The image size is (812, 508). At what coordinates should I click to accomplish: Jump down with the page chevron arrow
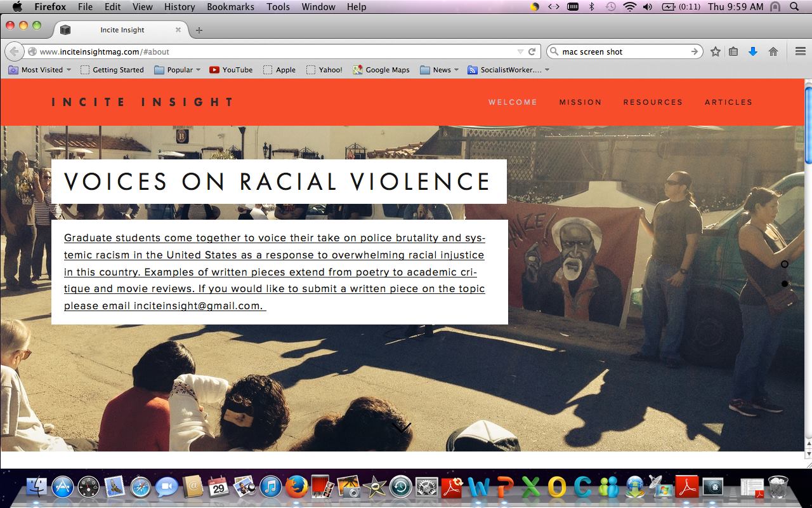402,427
